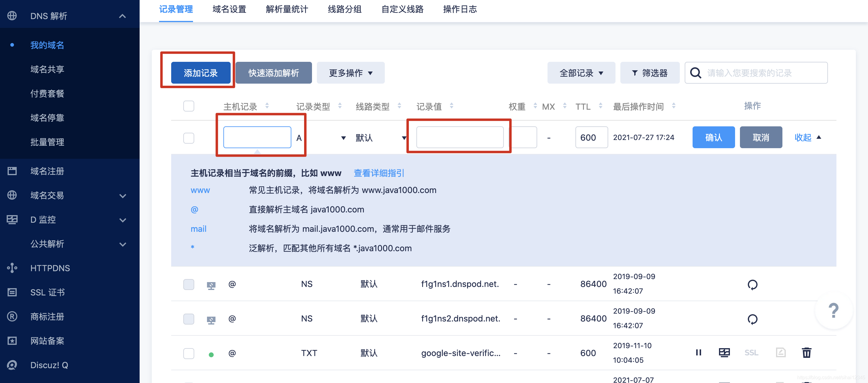Open 网站备案 via its star icon
This screenshot has height=383, width=868.
(x=12, y=341)
